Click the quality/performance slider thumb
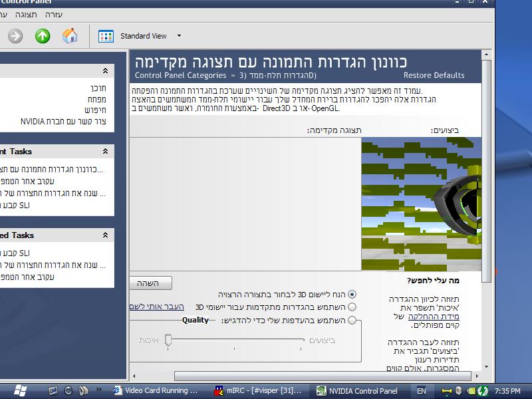Image resolution: width=532 pixels, height=399 pixels. click(168, 340)
